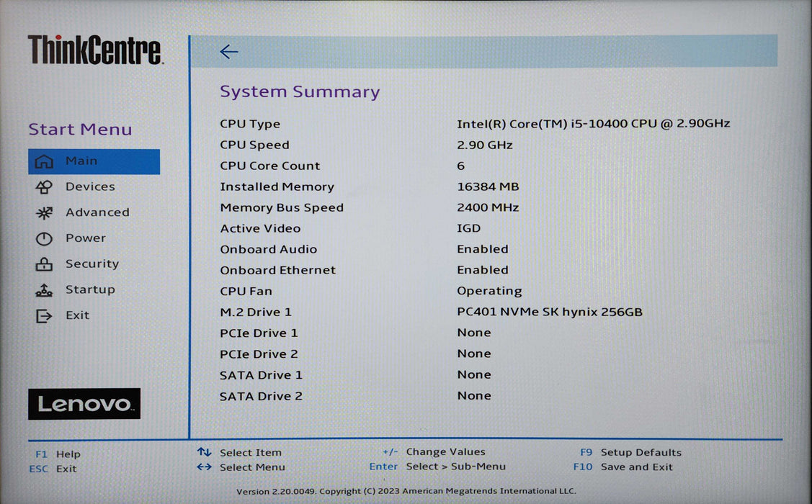Click the IGD value
The height and width of the screenshot is (504, 812).
click(x=468, y=228)
